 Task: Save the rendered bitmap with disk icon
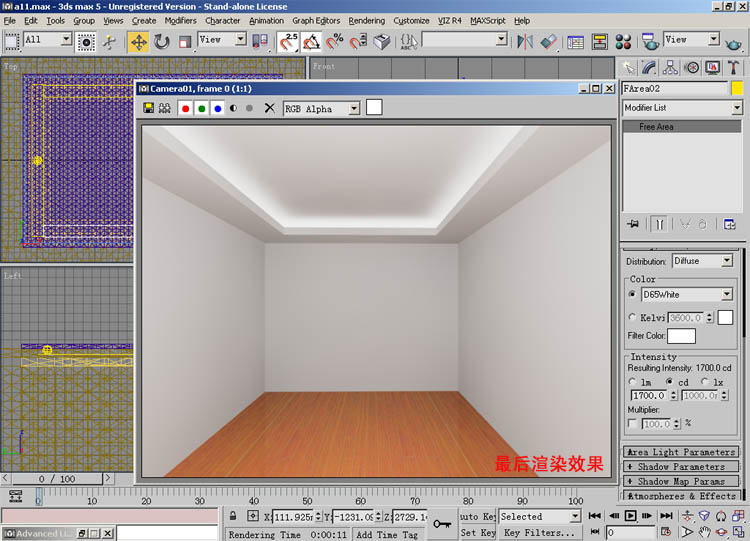point(149,108)
